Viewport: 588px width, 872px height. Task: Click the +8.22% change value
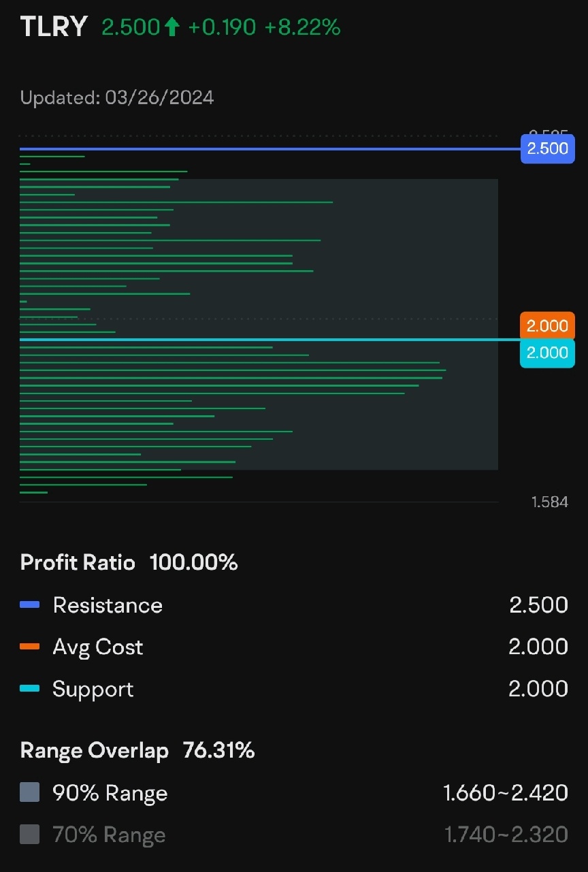[302, 27]
